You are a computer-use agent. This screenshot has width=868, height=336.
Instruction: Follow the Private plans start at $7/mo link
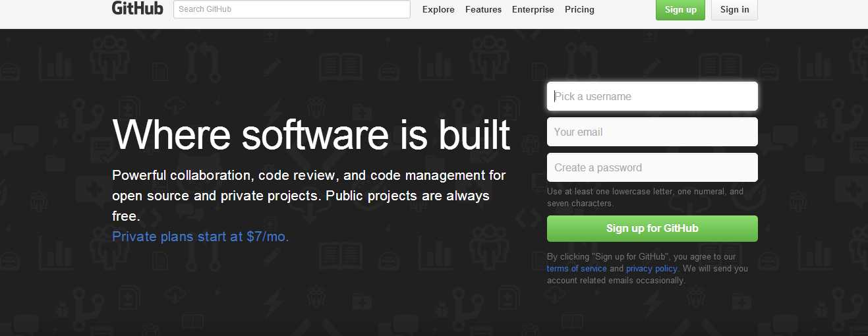click(200, 236)
